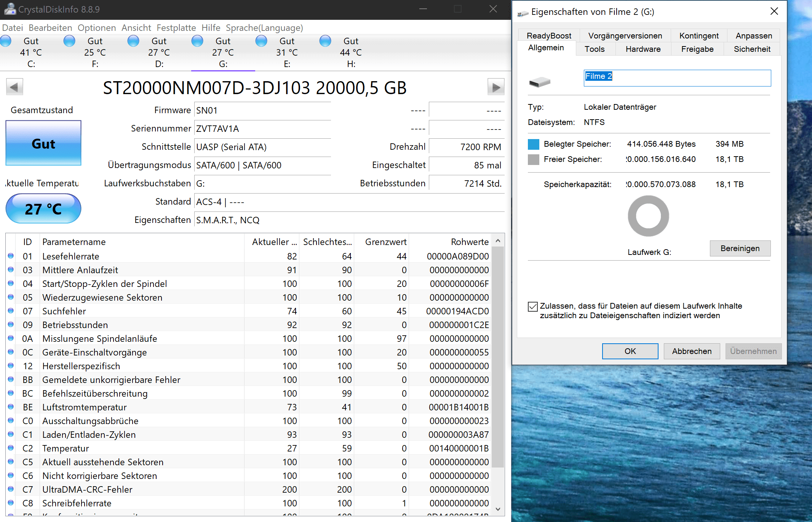Switch to the Vorgängerversionen tab
This screenshot has width=812, height=522.
[625, 35]
